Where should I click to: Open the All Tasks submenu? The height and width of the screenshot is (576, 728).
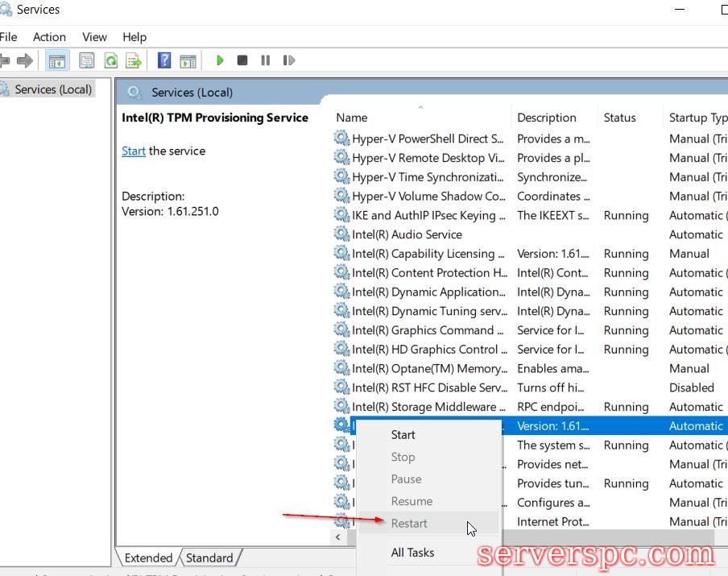point(412,553)
